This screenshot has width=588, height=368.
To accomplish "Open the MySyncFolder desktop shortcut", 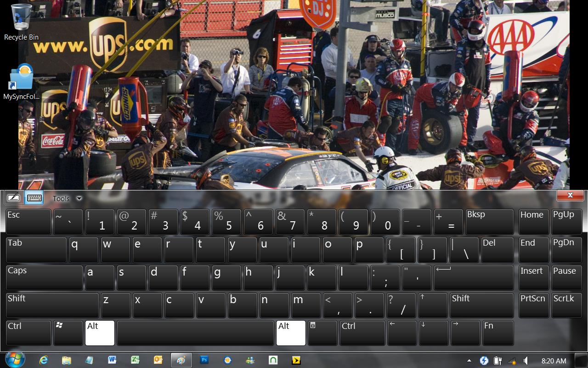I will (21, 82).
